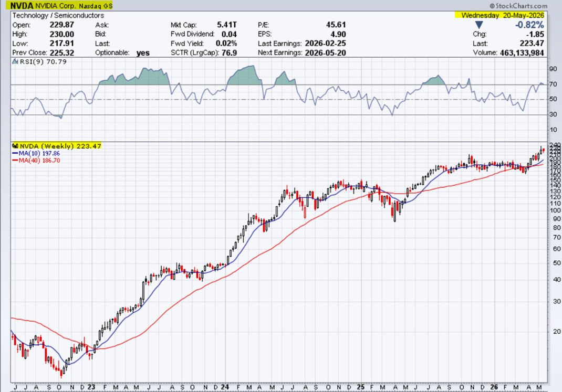Click the 'MA(10) 197.86' legend text
The width and height of the screenshot is (562, 392).
pyautogui.click(x=39, y=153)
